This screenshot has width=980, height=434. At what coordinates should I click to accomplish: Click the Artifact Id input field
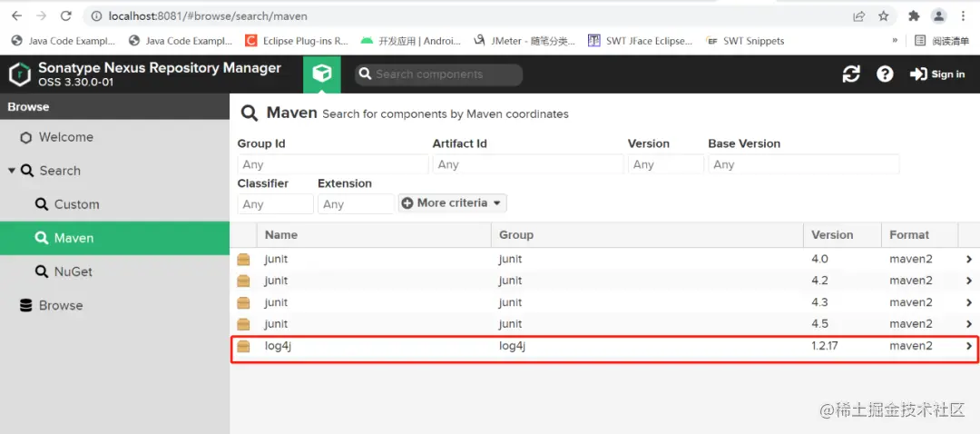(528, 164)
